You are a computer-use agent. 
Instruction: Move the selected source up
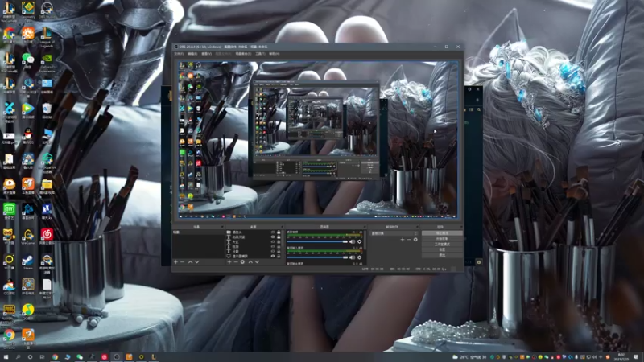pyautogui.click(x=250, y=262)
